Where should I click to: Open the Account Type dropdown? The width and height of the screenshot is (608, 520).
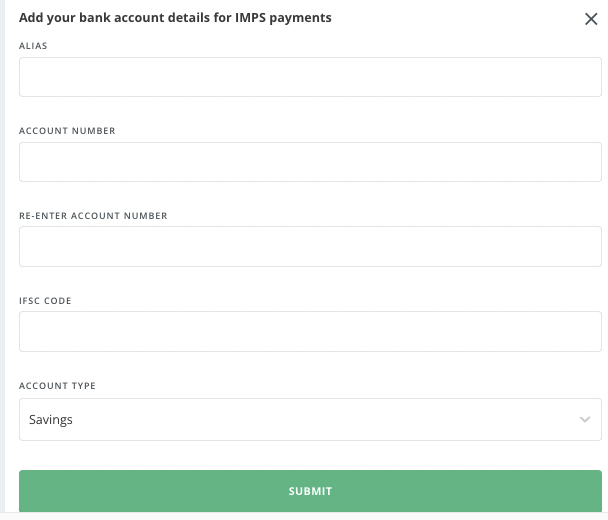(310, 419)
